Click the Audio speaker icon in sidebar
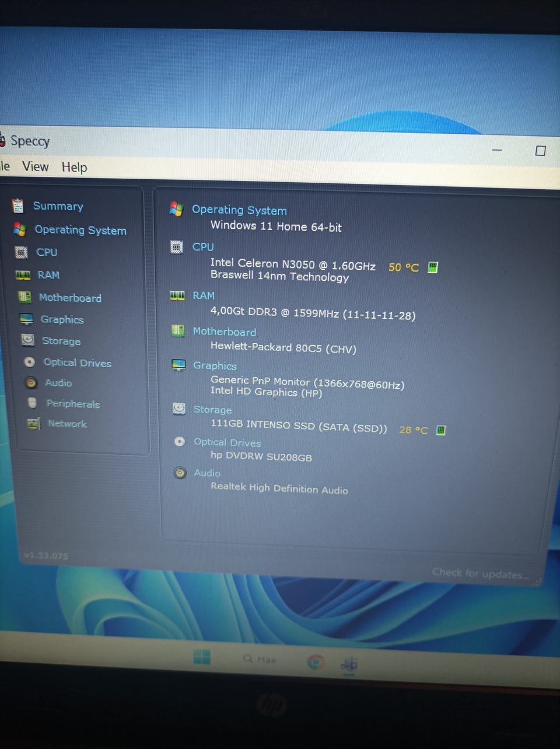The width and height of the screenshot is (560, 749). click(x=32, y=383)
